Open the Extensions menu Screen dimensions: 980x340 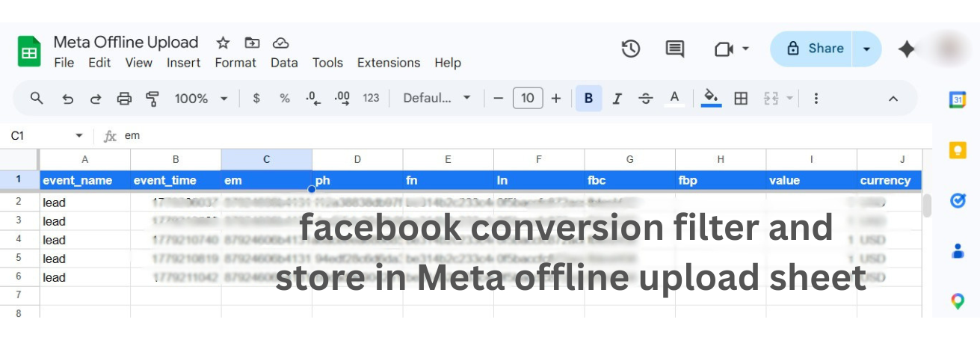(389, 63)
